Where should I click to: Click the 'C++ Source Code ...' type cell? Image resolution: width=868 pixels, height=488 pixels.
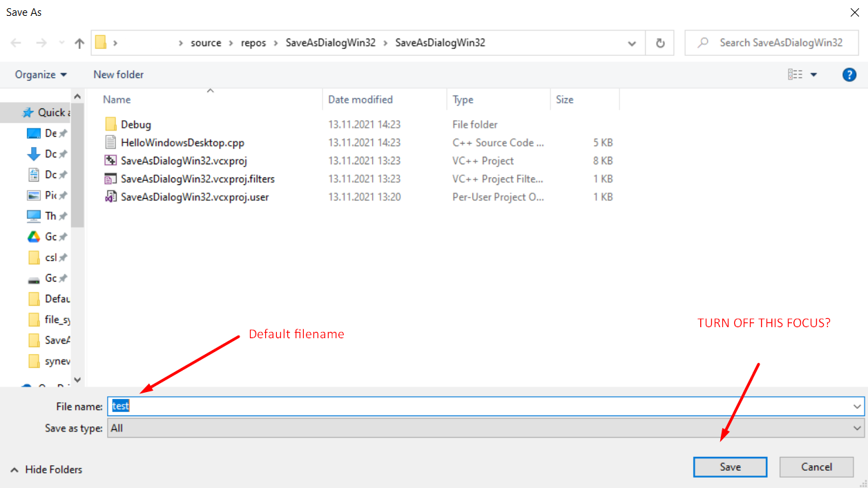click(x=499, y=142)
